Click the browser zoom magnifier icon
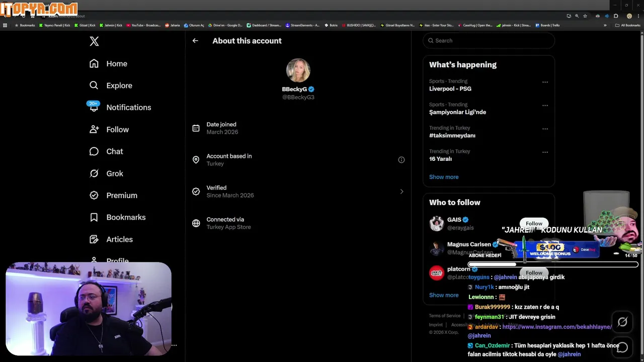 tap(577, 16)
